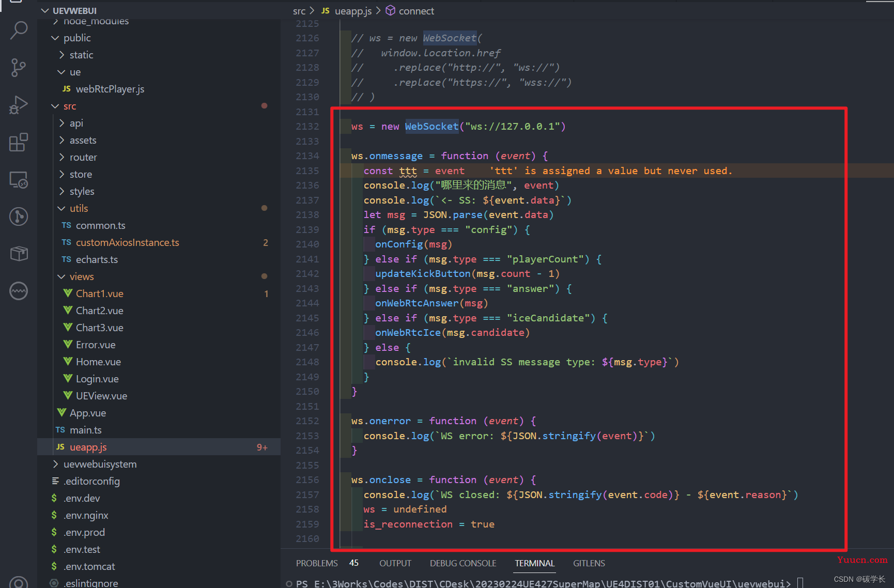The height and width of the screenshot is (588, 894).
Task: Collapse the UEVWEBUI root folder
Action: coord(45,11)
